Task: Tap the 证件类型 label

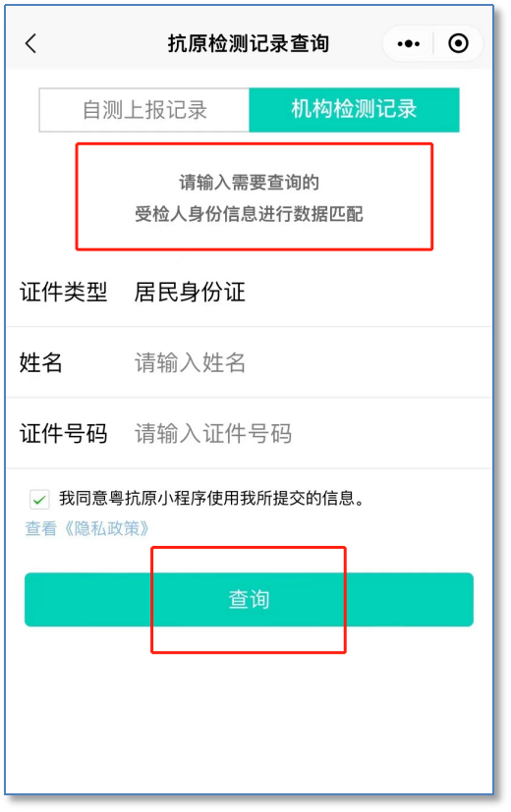Action: [x=63, y=292]
